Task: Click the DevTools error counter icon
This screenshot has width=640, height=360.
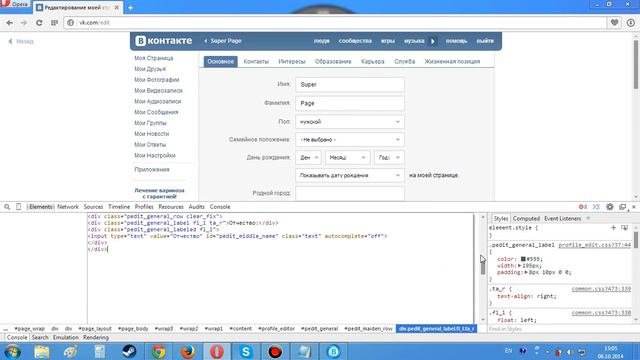Action: pos(583,207)
